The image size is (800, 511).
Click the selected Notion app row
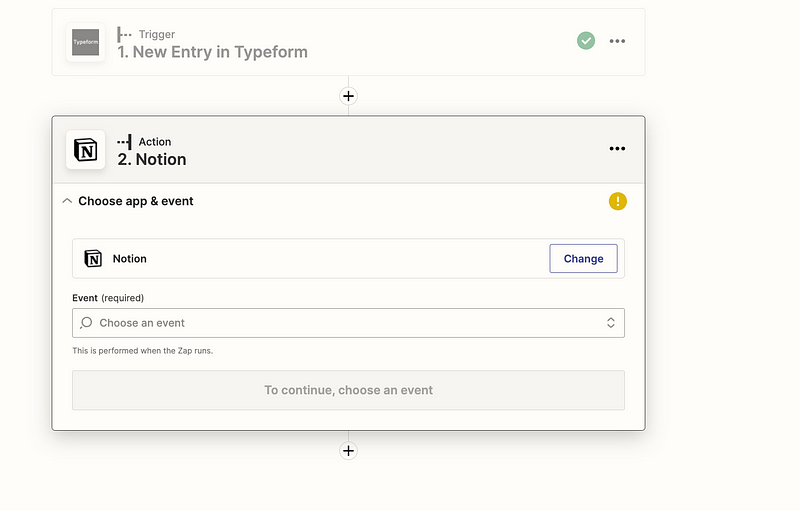(348, 259)
